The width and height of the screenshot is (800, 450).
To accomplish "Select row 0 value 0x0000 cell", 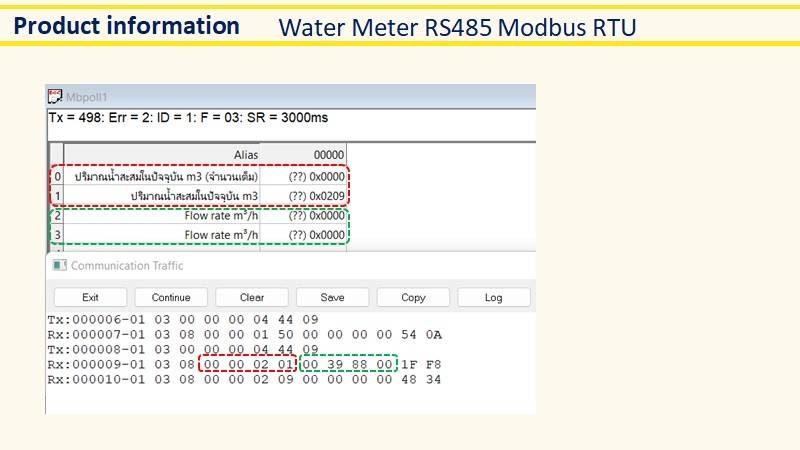I will point(303,177).
